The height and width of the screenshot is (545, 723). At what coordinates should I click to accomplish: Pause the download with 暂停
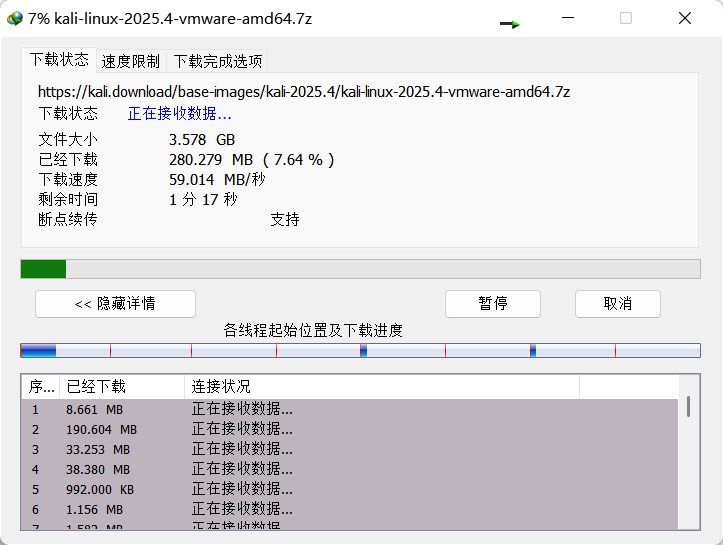[x=492, y=304]
